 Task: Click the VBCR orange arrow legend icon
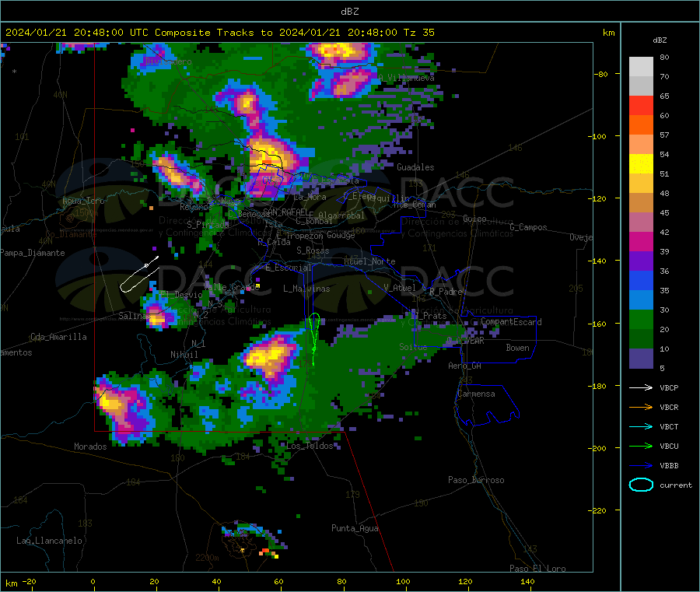pyautogui.click(x=641, y=407)
